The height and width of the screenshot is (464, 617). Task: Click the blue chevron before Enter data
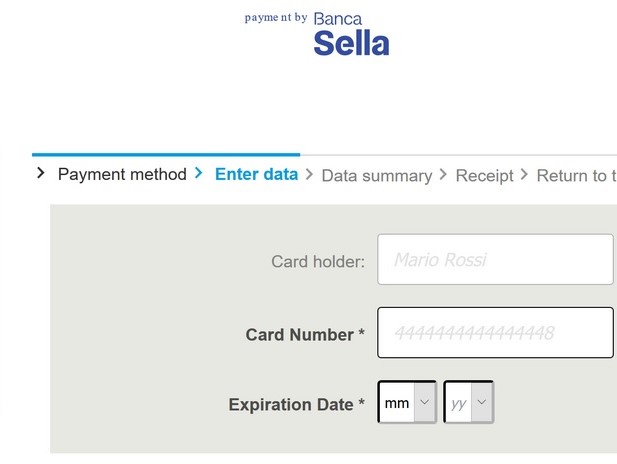[199, 173]
